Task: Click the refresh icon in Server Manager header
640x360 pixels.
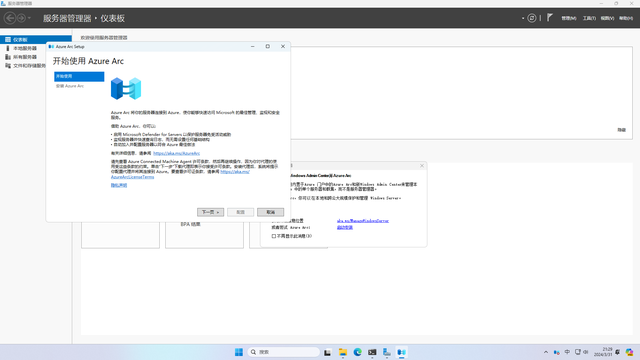Action: (531, 18)
